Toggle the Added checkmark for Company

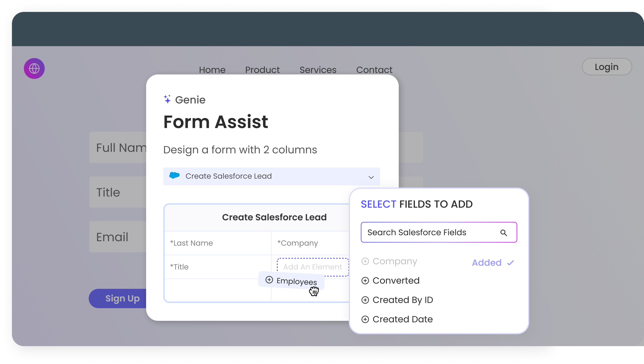(510, 263)
